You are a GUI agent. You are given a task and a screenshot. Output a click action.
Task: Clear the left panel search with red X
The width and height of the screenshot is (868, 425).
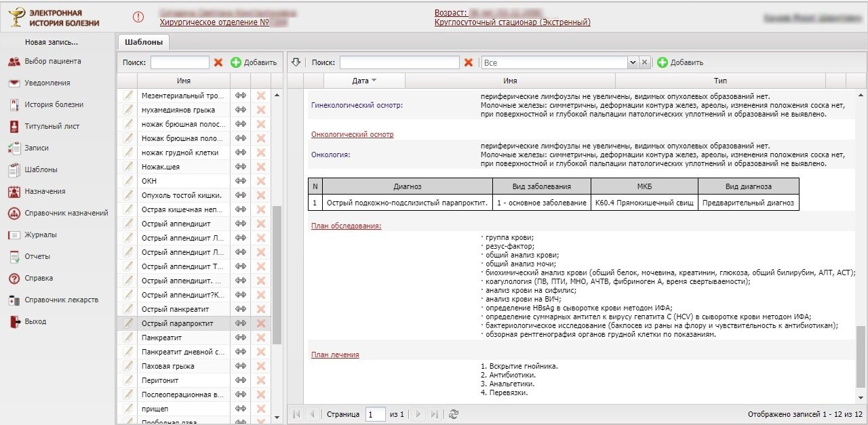pyautogui.click(x=218, y=62)
